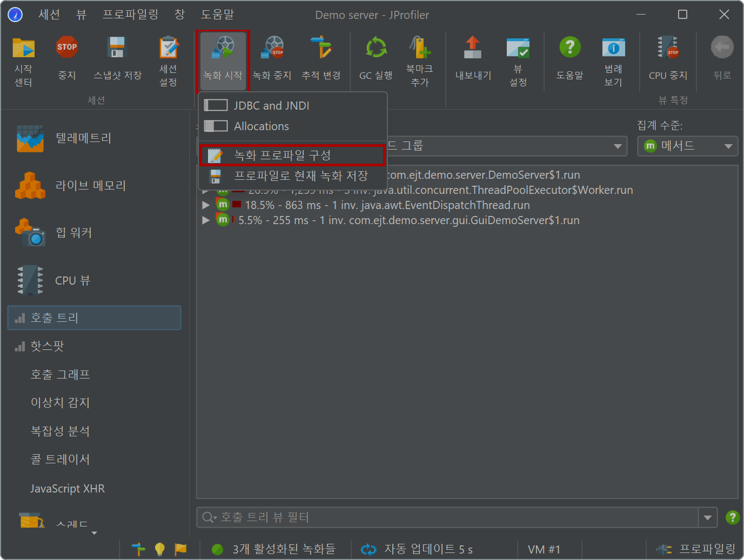Open the filter history dropdown arrow
744x560 pixels.
(x=708, y=517)
